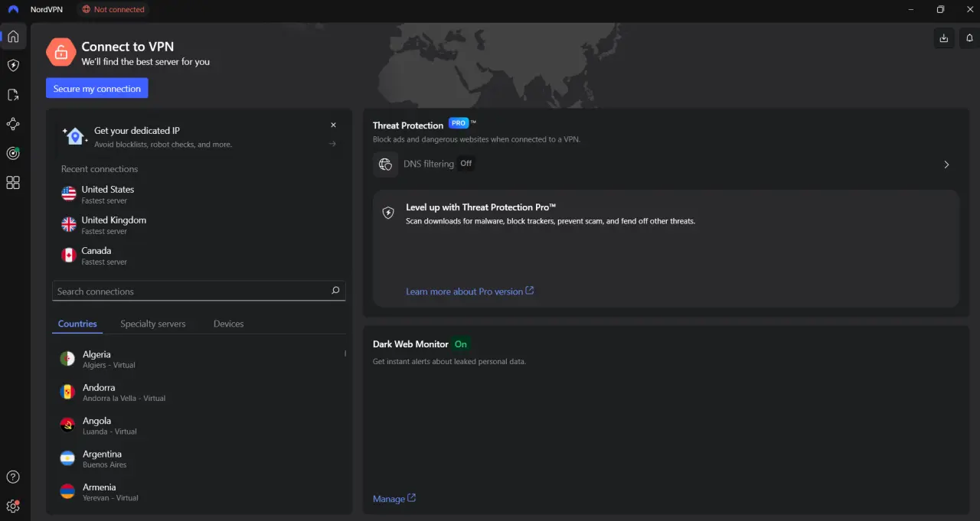Switch to the Devices tab
The image size is (980, 521).
pos(228,324)
